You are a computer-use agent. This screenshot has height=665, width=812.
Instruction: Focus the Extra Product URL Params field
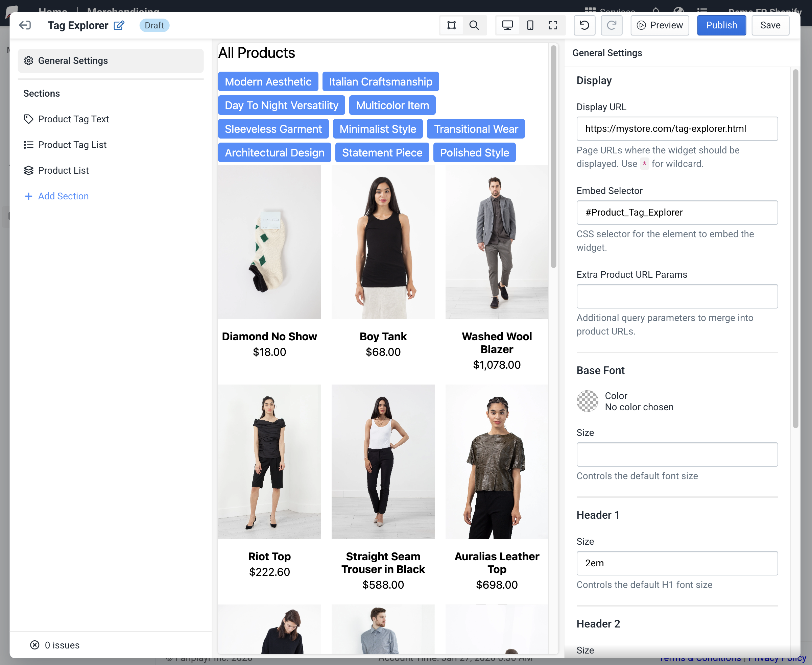point(677,296)
